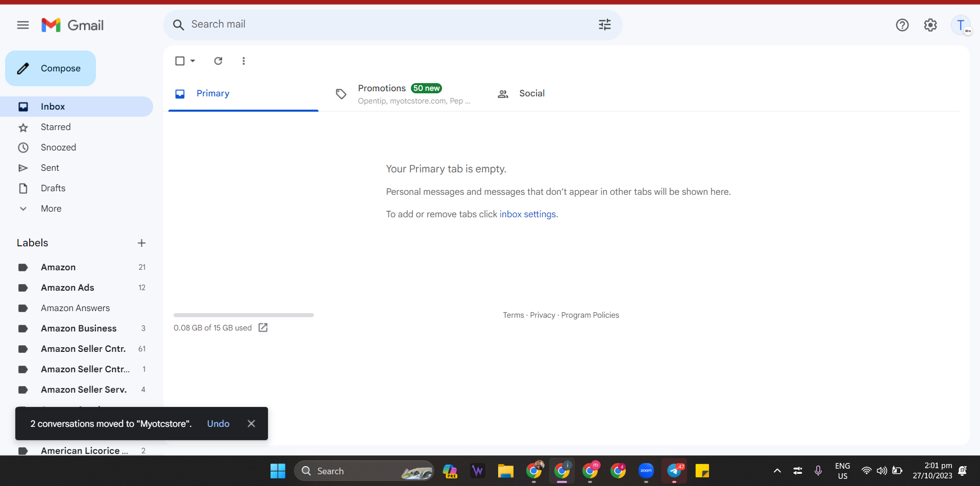Click the 0.08 GB of 15 GB used text
Image resolution: width=980 pixels, height=486 pixels.
[212, 328]
